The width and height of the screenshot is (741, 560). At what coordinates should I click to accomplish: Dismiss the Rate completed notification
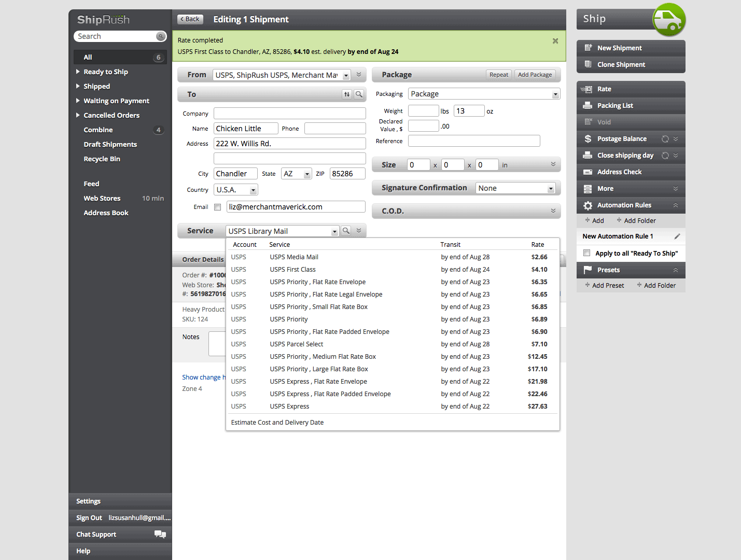coord(555,41)
